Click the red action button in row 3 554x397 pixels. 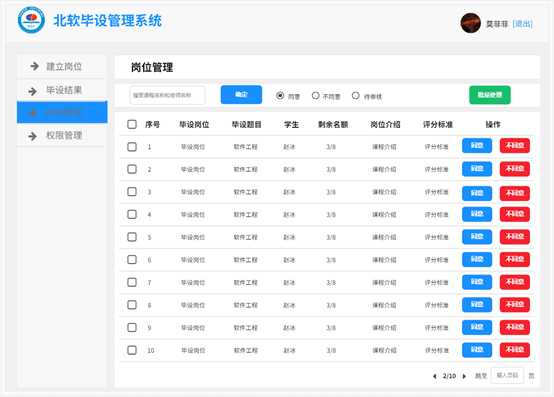point(514,193)
